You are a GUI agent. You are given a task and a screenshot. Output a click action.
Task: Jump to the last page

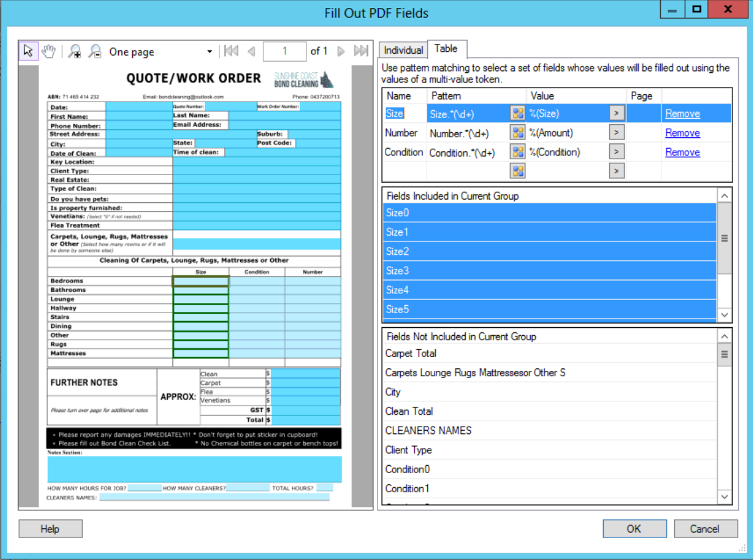[361, 51]
